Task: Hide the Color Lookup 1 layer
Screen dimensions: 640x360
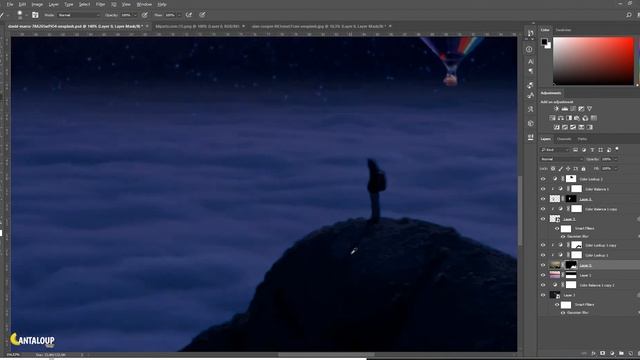Action: (x=543, y=255)
